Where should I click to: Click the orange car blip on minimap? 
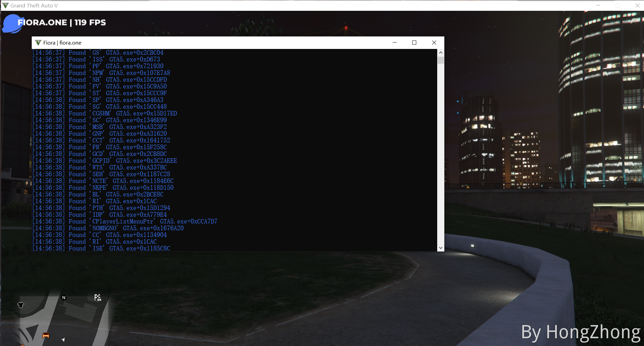46,335
